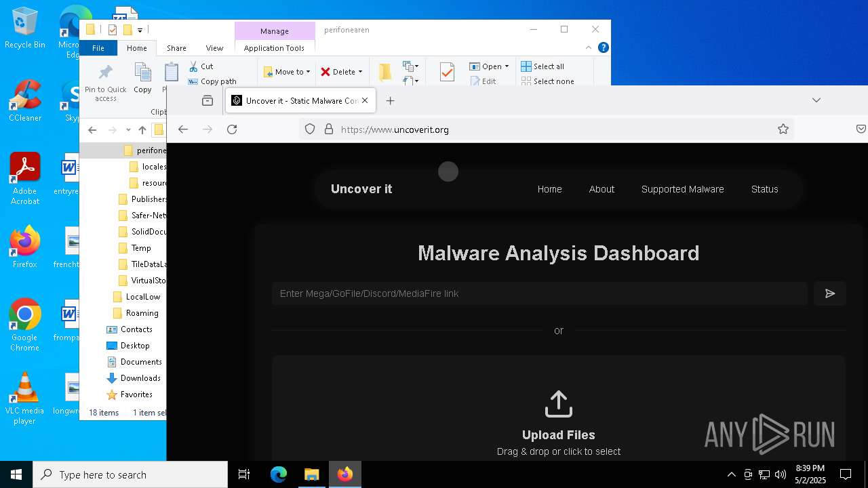Open the Application Tools ribbon tab
The image size is (868, 488).
click(x=274, y=48)
